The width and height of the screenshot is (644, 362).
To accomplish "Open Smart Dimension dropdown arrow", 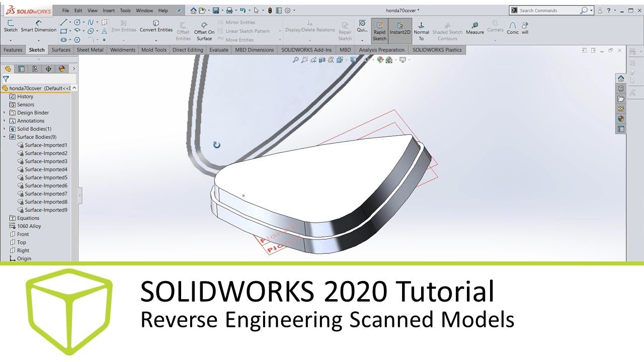I will (38, 40).
